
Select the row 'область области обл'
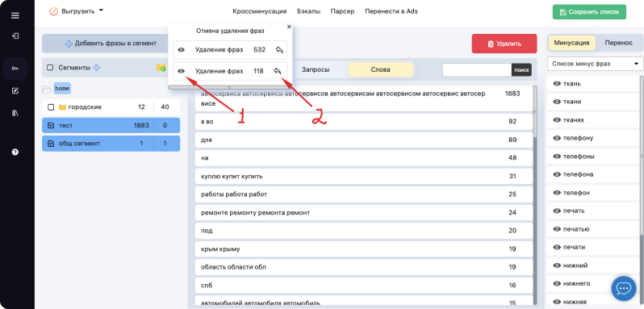coord(363,267)
